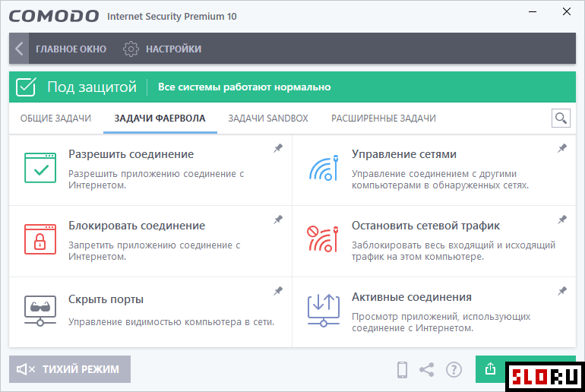The image size is (585, 392).
Task: Open the Активные соединения task
Action: [x=412, y=297]
